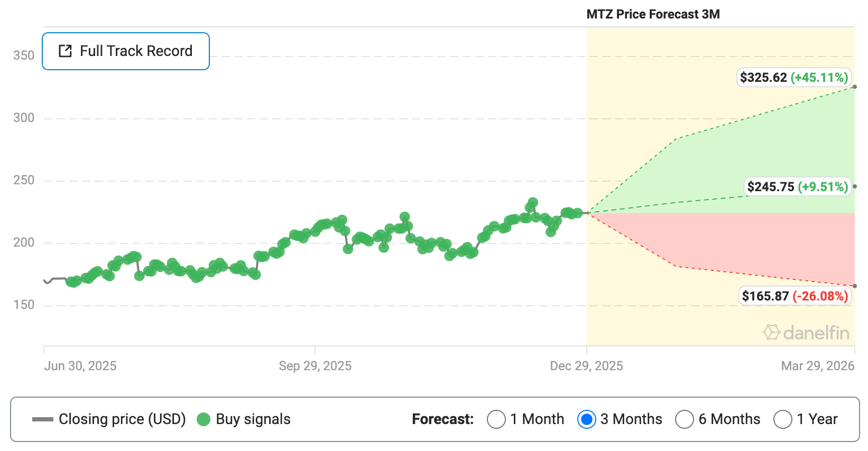Click the last buy signal dot before the forecast zone
Image resolution: width=868 pixels, height=451 pixels.
[580, 213]
